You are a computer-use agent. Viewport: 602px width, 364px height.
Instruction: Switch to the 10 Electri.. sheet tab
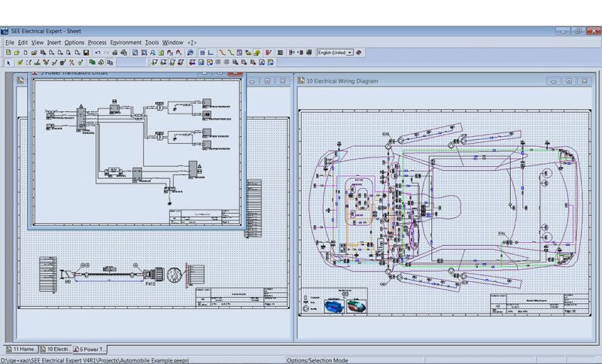pyautogui.click(x=56, y=350)
